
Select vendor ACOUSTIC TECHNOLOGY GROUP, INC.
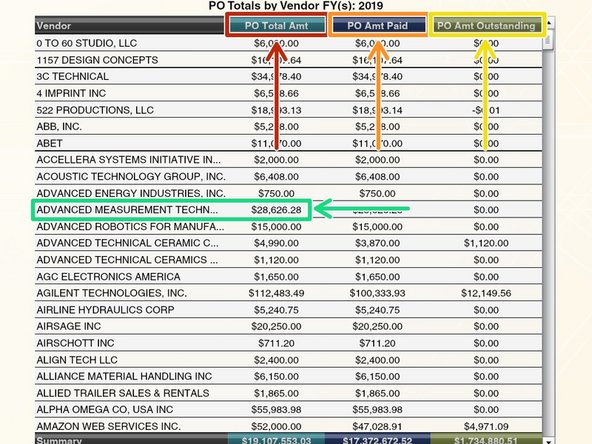coord(131,177)
